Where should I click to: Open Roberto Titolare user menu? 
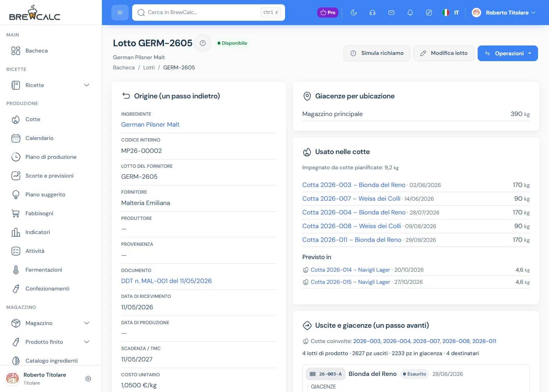tap(504, 13)
